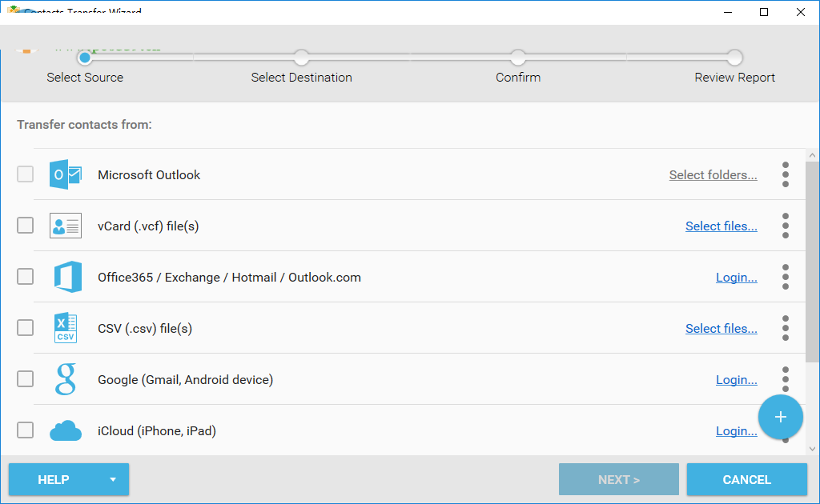This screenshot has height=504, width=820.
Task: Expand the HELP button dropdown arrow
Action: coord(113,480)
